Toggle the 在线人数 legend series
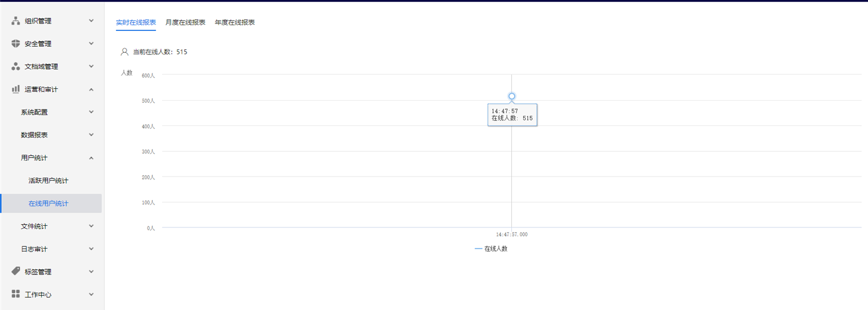 pyautogui.click(x=491, y=249)
